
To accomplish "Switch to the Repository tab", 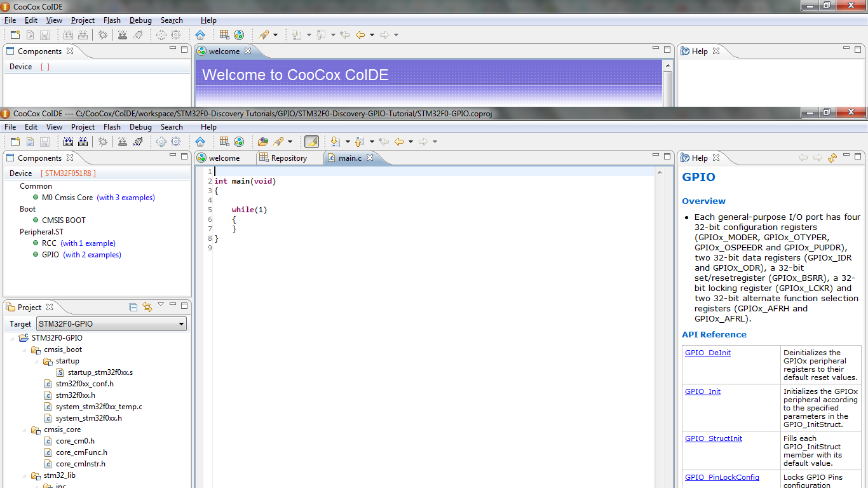I will [288, 158].
